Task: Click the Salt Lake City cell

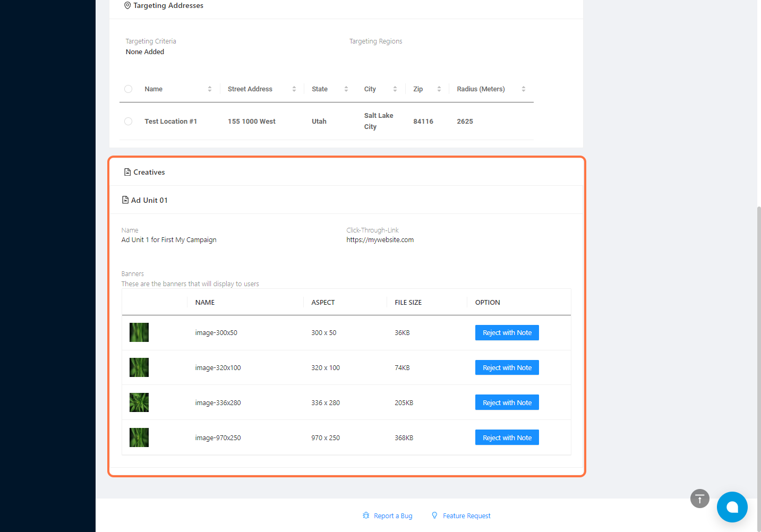Action: (x=379, y=121)
